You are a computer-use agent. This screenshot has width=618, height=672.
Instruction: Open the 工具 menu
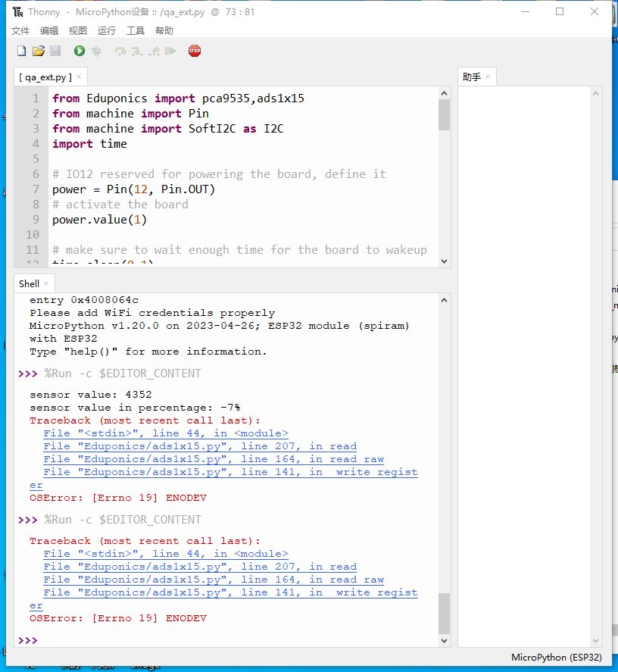(136, 31)
